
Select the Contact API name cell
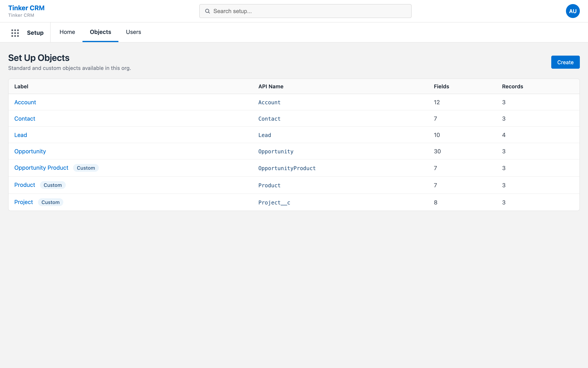(269, 119)
